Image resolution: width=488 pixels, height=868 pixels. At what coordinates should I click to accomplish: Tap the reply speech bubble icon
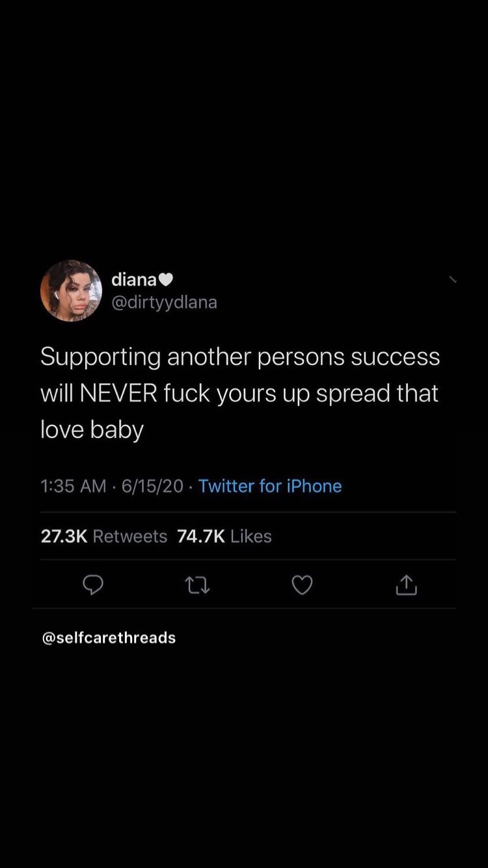[93, 586]
